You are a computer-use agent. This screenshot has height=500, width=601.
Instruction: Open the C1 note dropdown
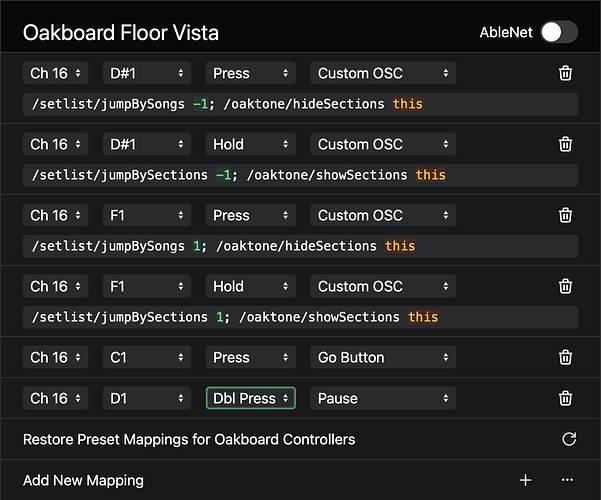point(147,357)
